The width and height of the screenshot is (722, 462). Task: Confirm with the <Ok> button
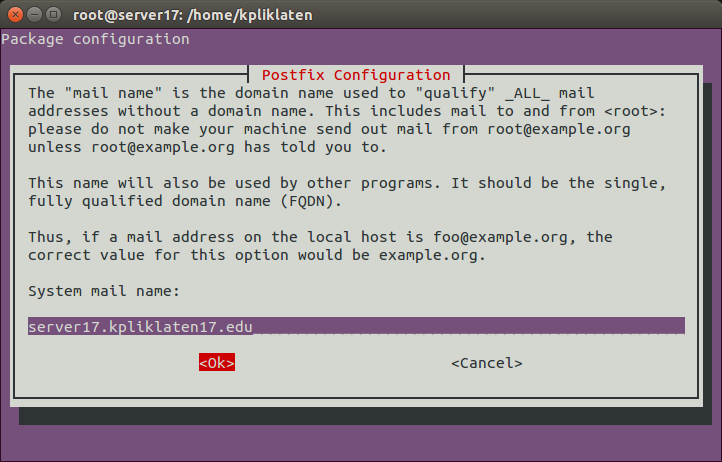pos(217,363)
